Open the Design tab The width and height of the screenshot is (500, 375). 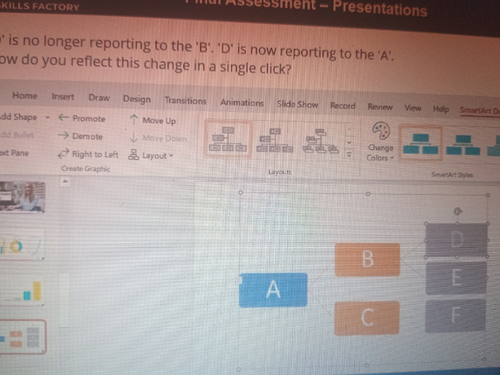(137, 99)
